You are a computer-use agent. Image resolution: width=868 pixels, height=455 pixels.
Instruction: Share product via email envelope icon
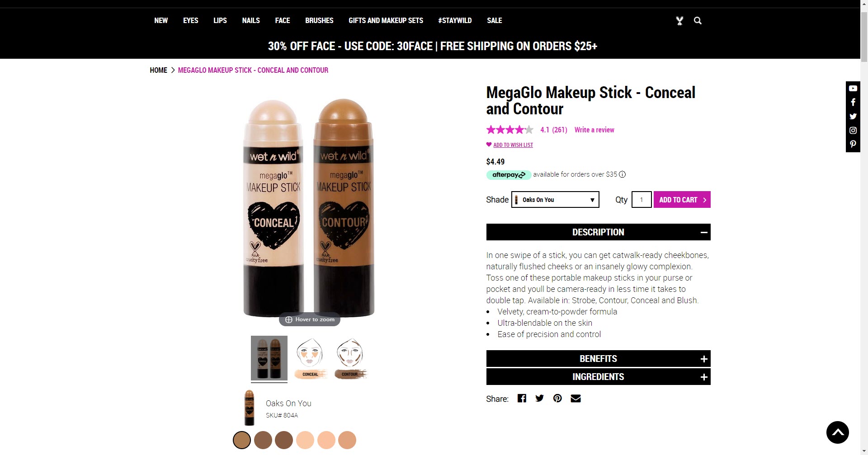(x=575, y=398)
